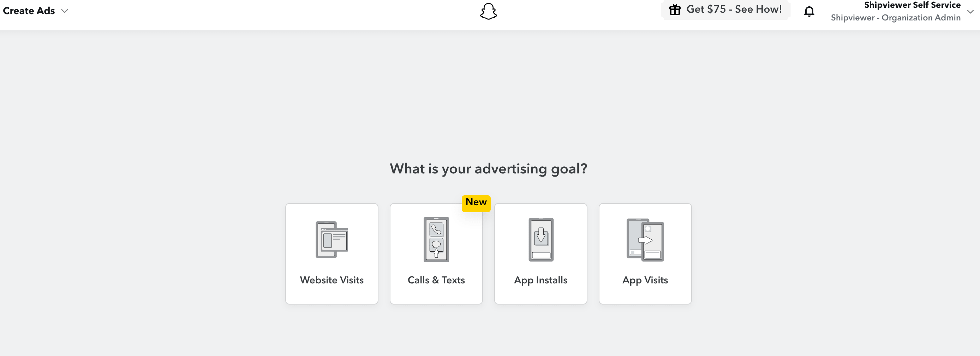Choose the Website Visits label
This screenshot has height=356, width=980.
331,280
